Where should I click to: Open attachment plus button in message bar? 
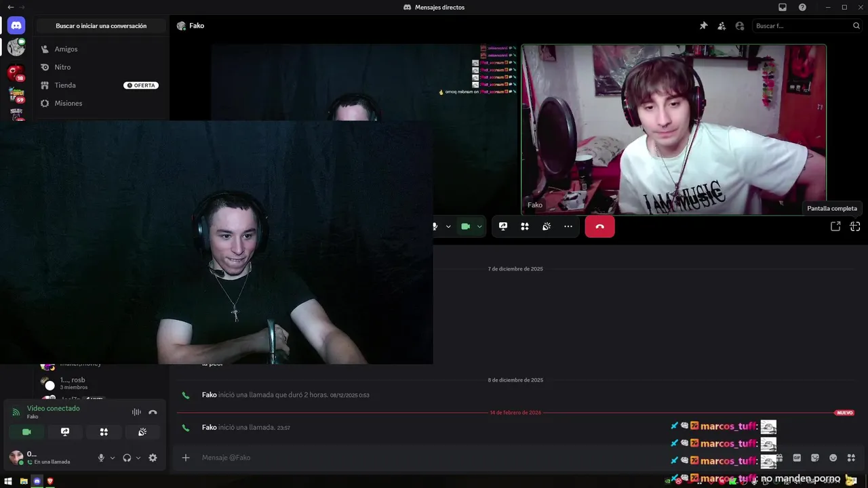pyautogui.click(x=186, y=457)
